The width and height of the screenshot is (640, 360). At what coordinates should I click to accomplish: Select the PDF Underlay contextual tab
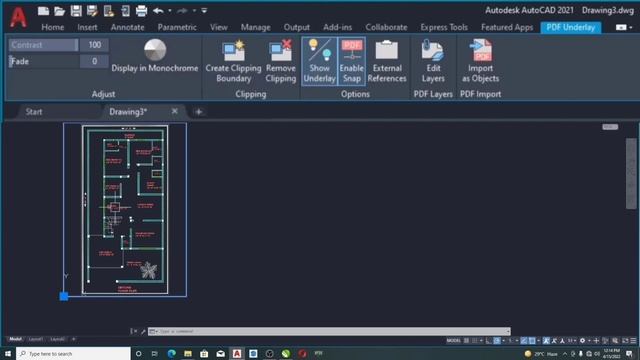tap(571, 27)
